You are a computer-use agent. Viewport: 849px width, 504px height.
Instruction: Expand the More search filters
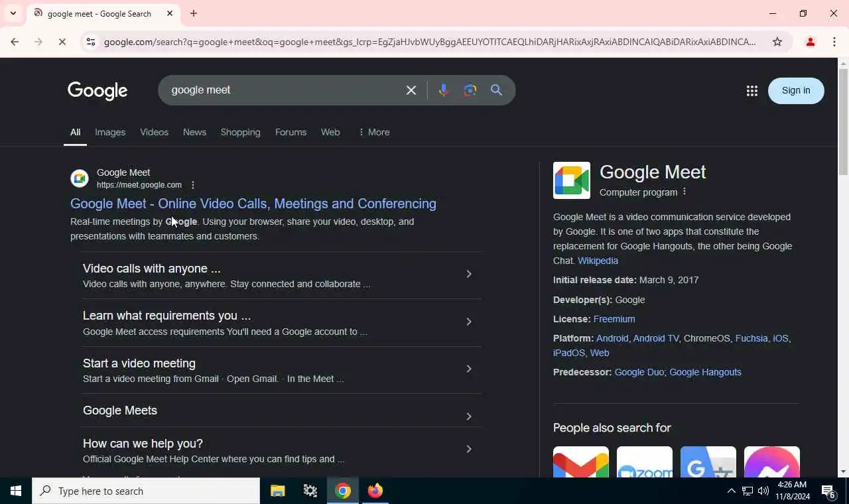pyautogui.click(x=373, y=132)
